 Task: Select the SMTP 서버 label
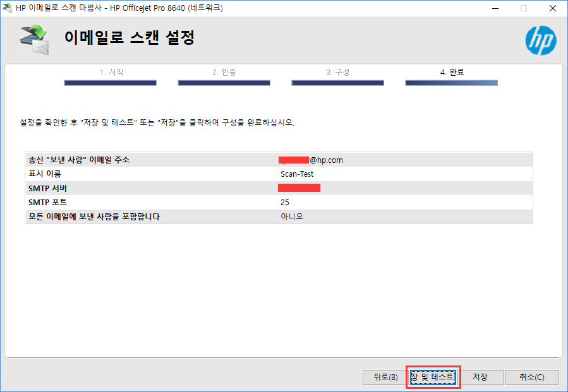[47, 188]
